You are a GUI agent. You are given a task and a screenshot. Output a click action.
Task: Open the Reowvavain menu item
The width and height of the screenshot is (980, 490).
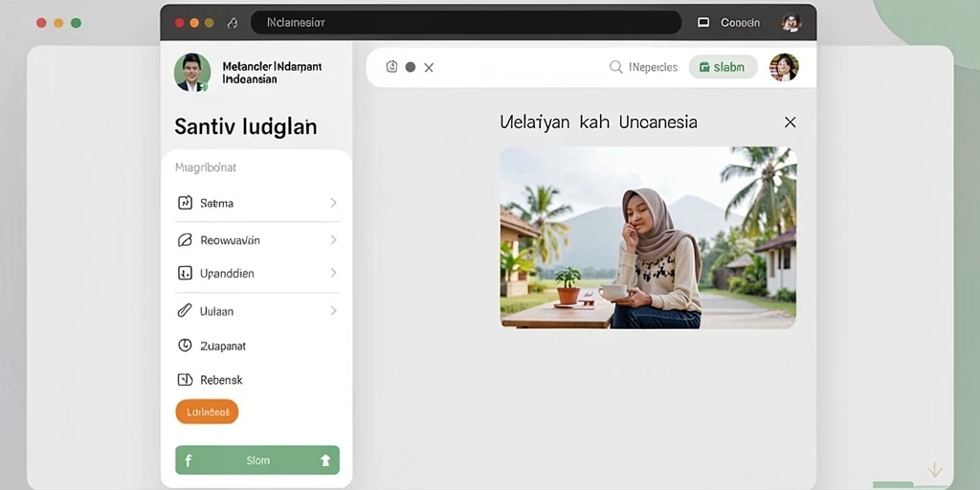256,240
